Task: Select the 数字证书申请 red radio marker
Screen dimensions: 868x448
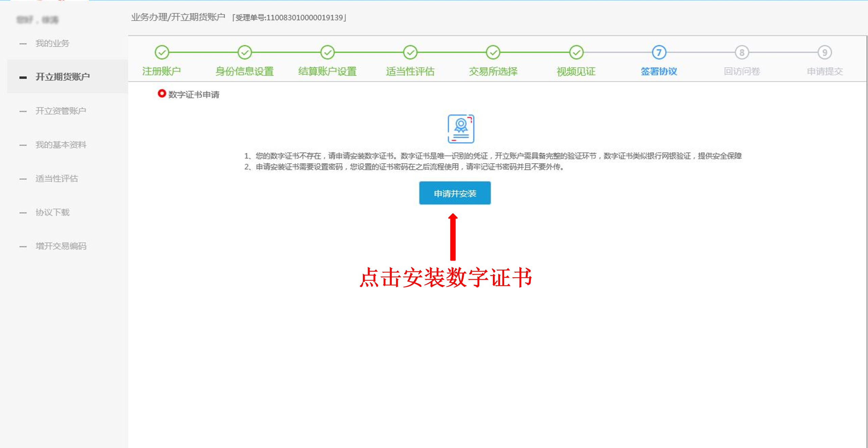Action: click(162, 94)
